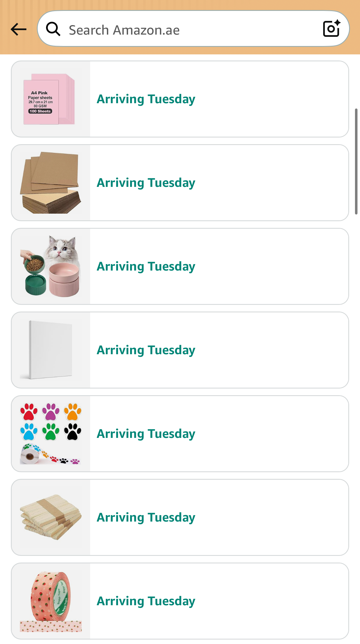Open the wooden craft sticks thumbnail
360x644 pixels.
[x=51, y=518]
